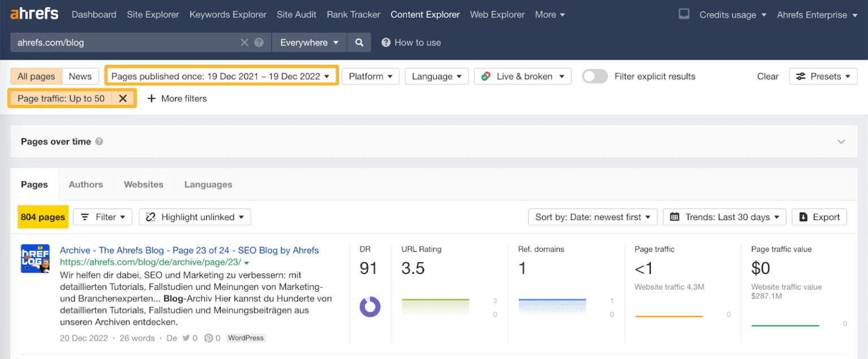Open the Pages published date range dropdown
This screenshot has height=359, width=868.
pos(220,76)
